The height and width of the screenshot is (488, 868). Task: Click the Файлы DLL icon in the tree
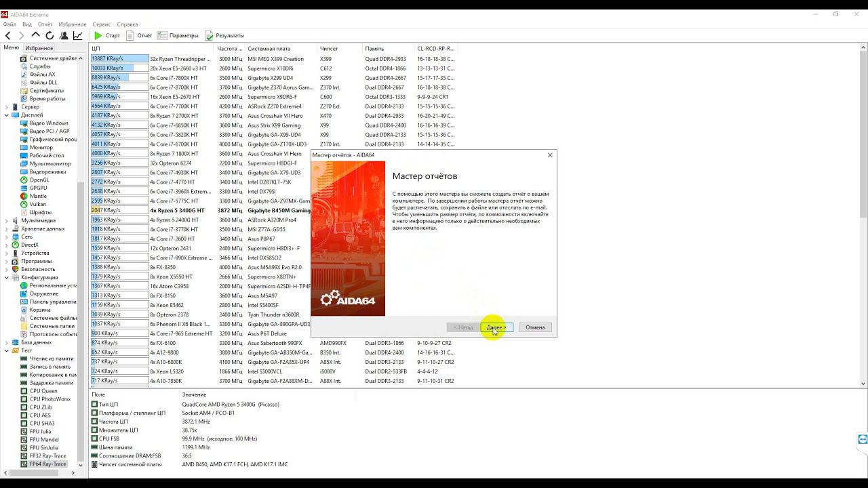coord(24,83)
